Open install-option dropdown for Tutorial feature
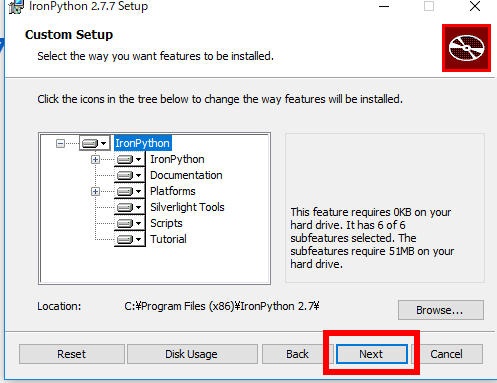Viewport: 497px width, 383px height. pos(130,239)
